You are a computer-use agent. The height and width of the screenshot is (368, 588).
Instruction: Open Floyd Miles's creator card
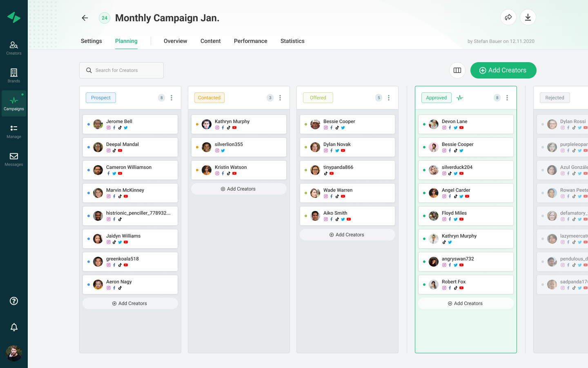coord(466,216)
